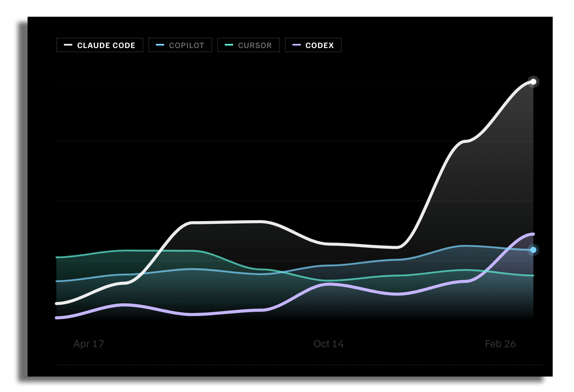Select the white endpoint marker at chart peak
Viewport: 574px width, 392px height.
click(x=533, y=81)
